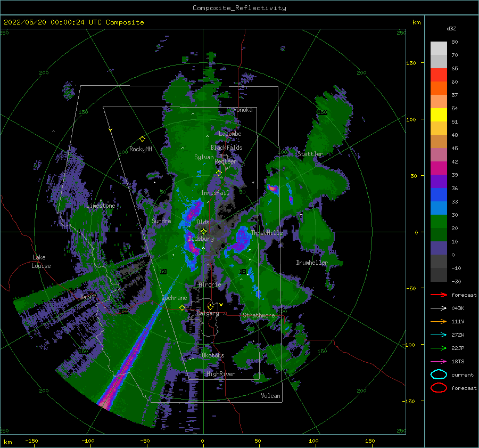
Task: Click the dark green swatch between 20 and 10
Action: pyautogui.click(x=439, y=234)
